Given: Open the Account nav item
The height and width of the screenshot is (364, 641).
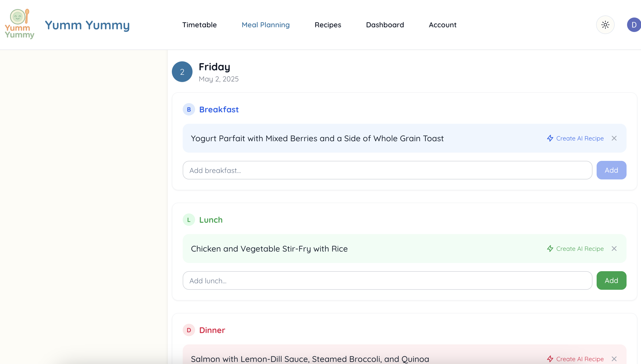Looking at the screenshot, I should click(442, 25).
